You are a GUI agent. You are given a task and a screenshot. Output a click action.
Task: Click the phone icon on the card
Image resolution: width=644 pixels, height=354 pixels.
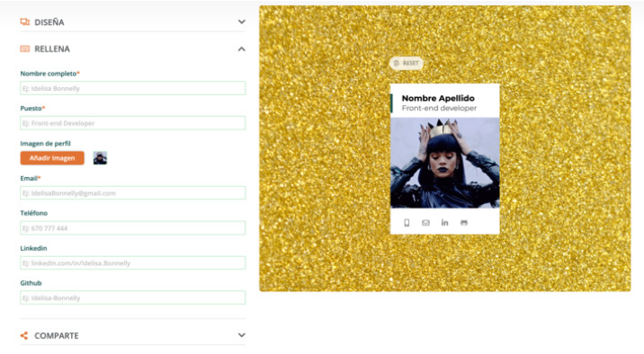(407, 223)
